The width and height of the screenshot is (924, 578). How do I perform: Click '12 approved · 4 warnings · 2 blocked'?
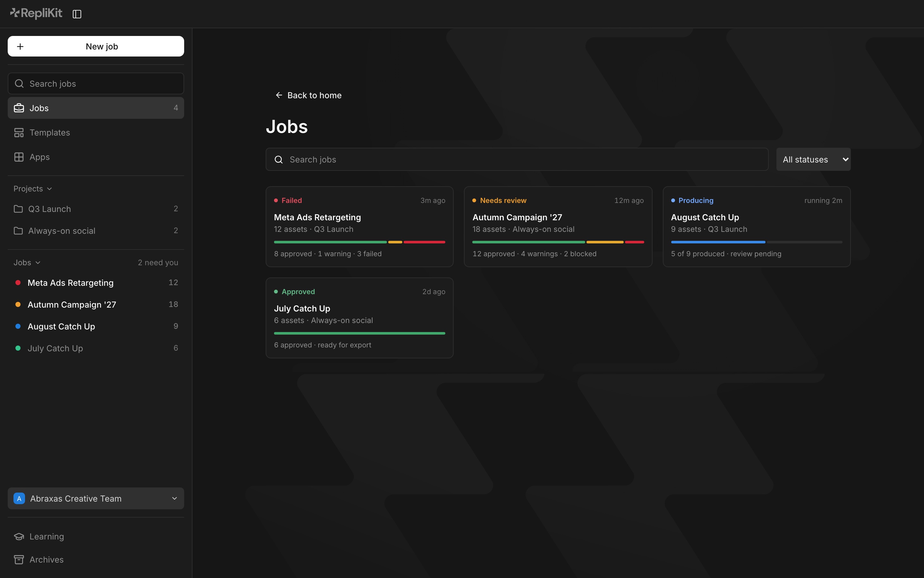534,254
